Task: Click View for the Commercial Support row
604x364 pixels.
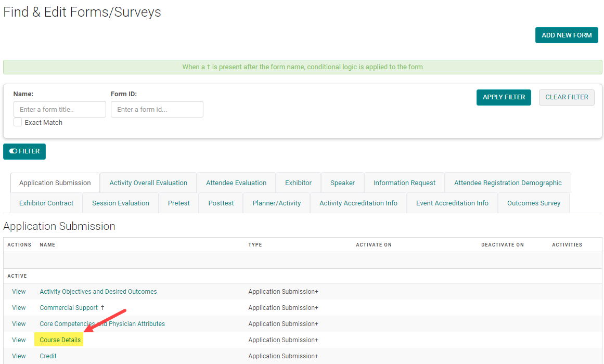Action: (19, 308)
